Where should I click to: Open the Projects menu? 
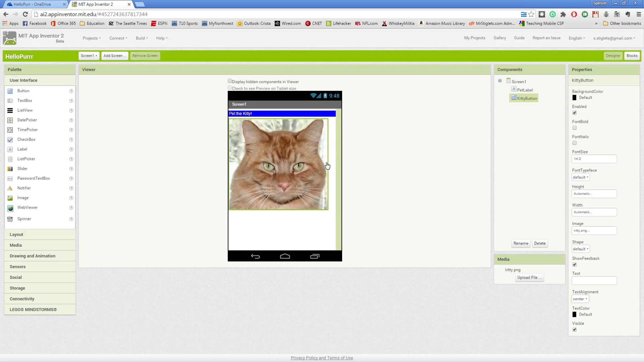point(92,38)
